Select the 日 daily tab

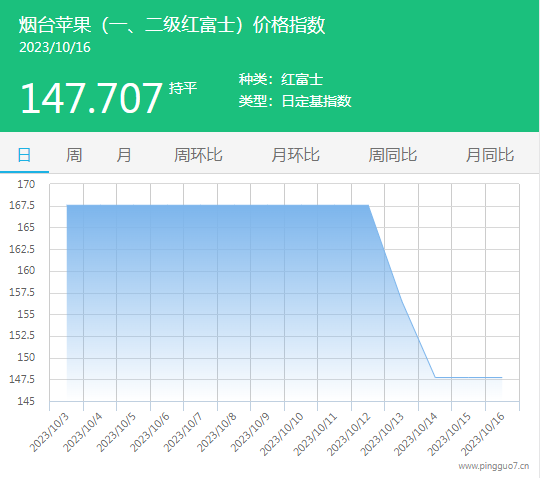coord(24,155)
